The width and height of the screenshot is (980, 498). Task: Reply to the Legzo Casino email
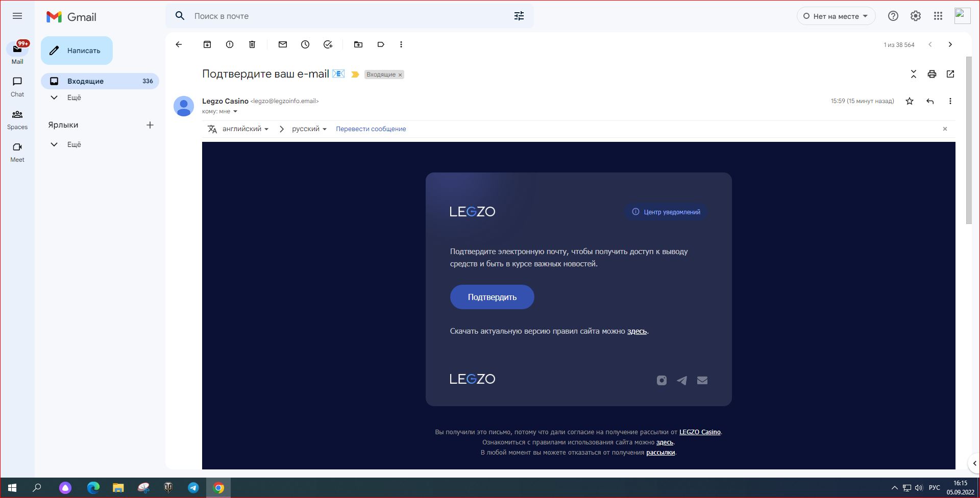(930, 101)
